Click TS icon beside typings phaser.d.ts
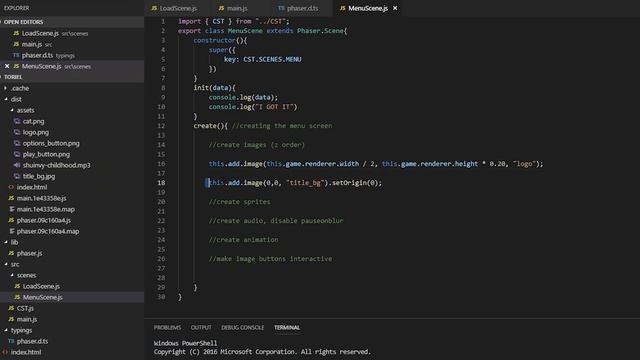The width and height of the screenshot is (640, 360). (11, 341)
